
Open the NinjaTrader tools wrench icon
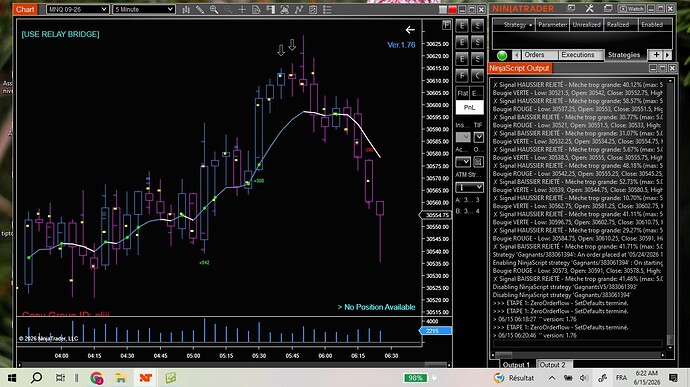point(590,8)
